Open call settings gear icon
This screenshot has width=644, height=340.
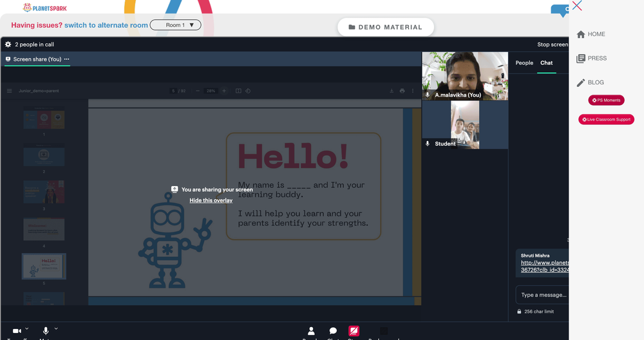(x=8, y=44)
